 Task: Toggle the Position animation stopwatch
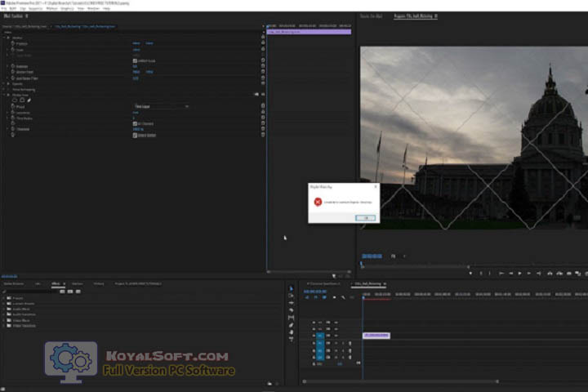(x=13, y=43)
